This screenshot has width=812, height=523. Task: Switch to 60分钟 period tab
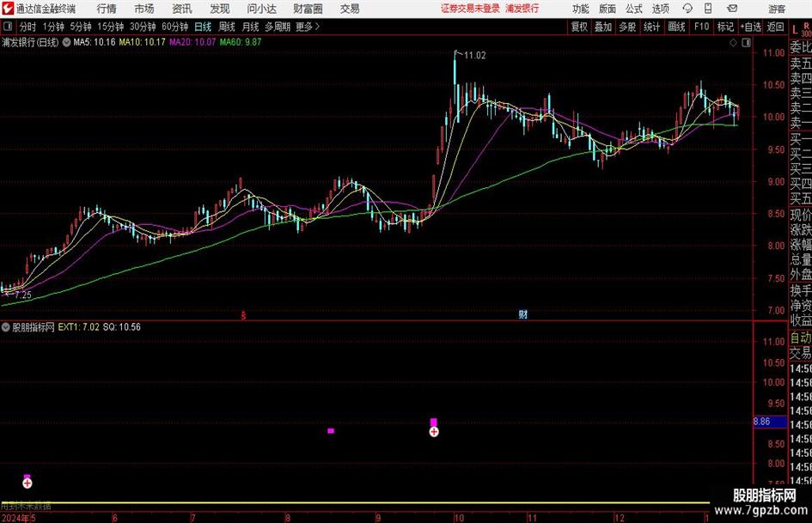pyautogui.click(x=175, y=27)
